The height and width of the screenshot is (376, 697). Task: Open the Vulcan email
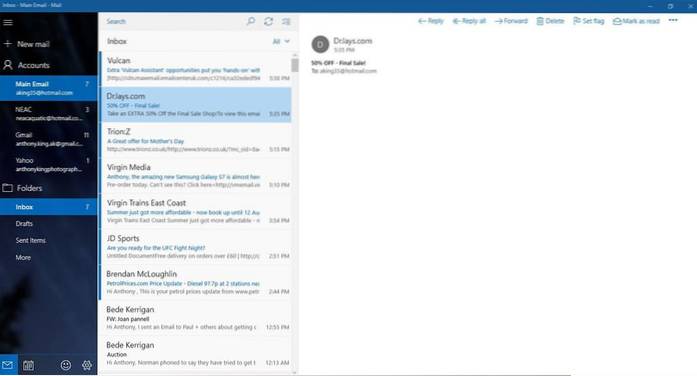click(x=196, y=69)
